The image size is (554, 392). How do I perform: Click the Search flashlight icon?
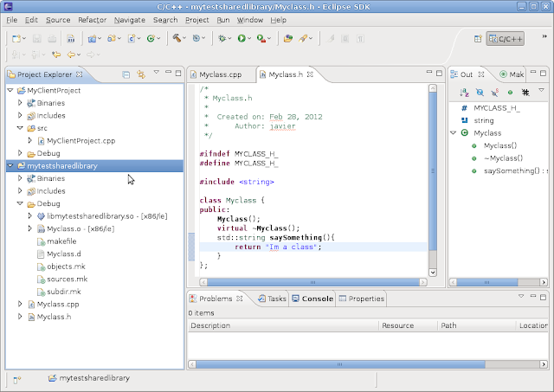(x=303, y=38)
